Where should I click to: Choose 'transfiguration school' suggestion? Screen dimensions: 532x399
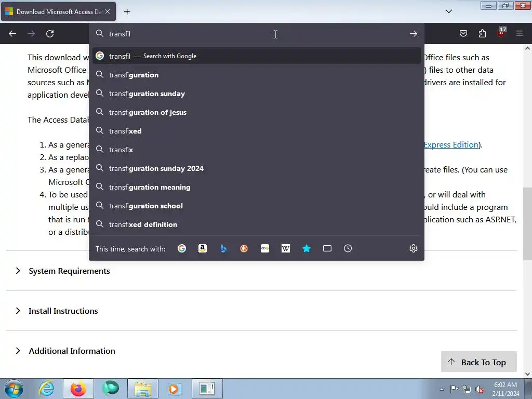(x=257, y=206)
